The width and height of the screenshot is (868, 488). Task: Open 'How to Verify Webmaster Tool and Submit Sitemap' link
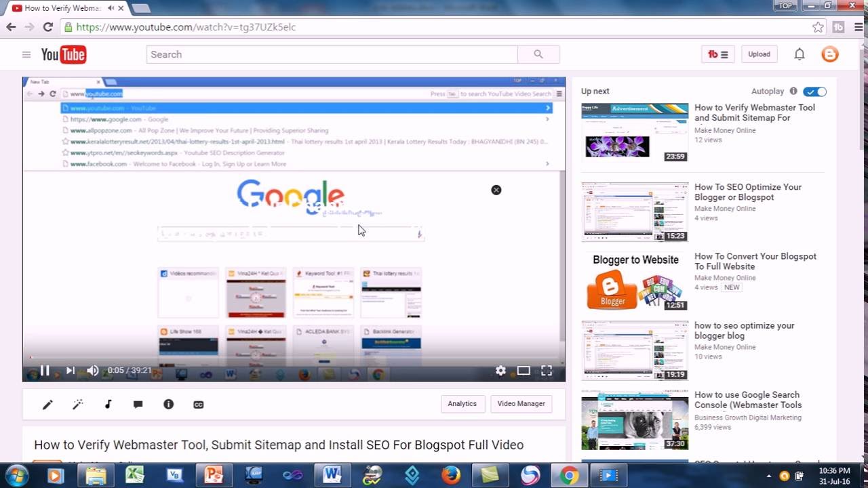tap(755, 113)
